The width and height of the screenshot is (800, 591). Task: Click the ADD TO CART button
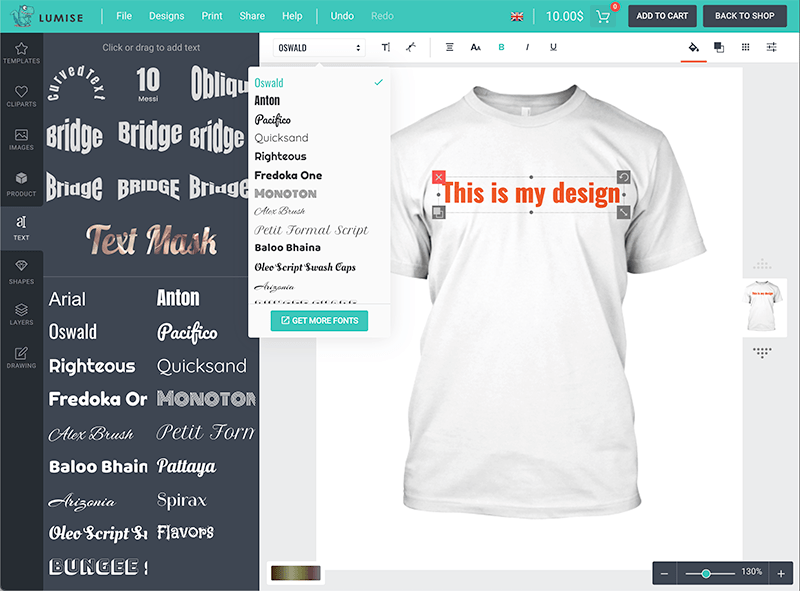[662, 16]
